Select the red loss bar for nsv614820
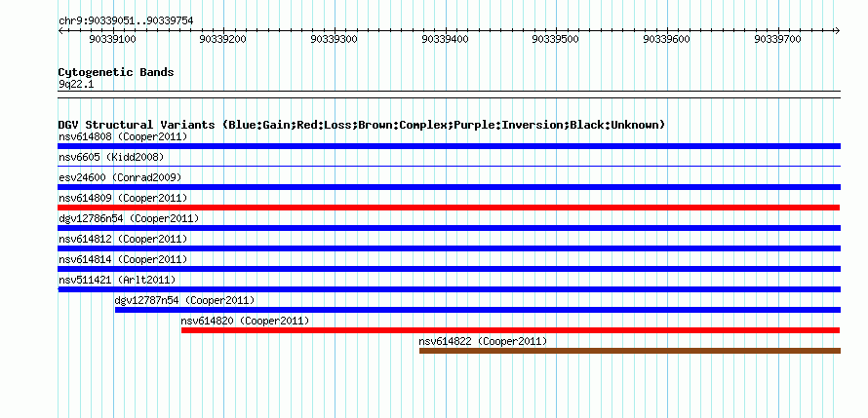Viewport: 868px width, 418px height. point(510,330)
